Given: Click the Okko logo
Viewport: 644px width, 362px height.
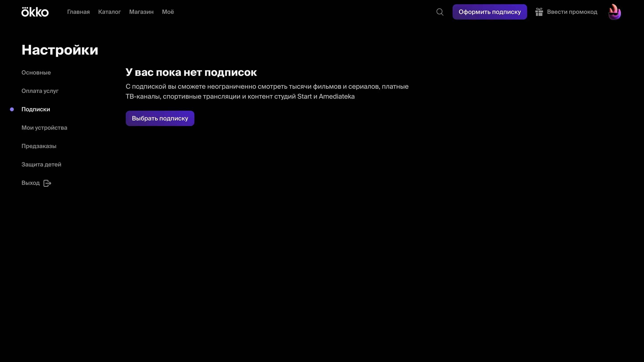Looking at the screenshot, I should [35, 12].
